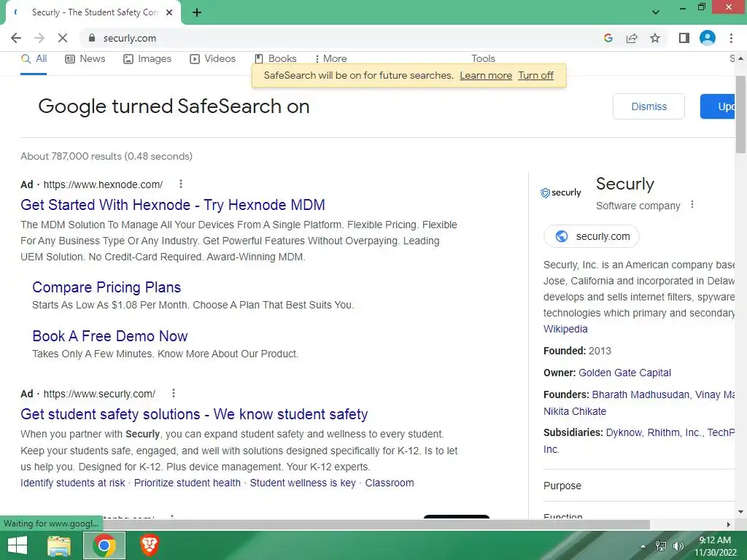The image size is (747, 560).
Task: Click the Securly logo in knowledge panel
Action: 561,192
